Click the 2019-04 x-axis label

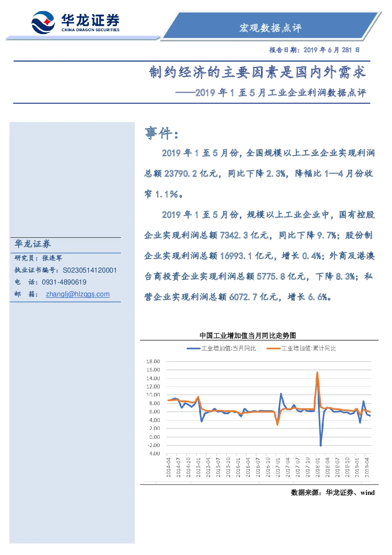pos(367,467)
